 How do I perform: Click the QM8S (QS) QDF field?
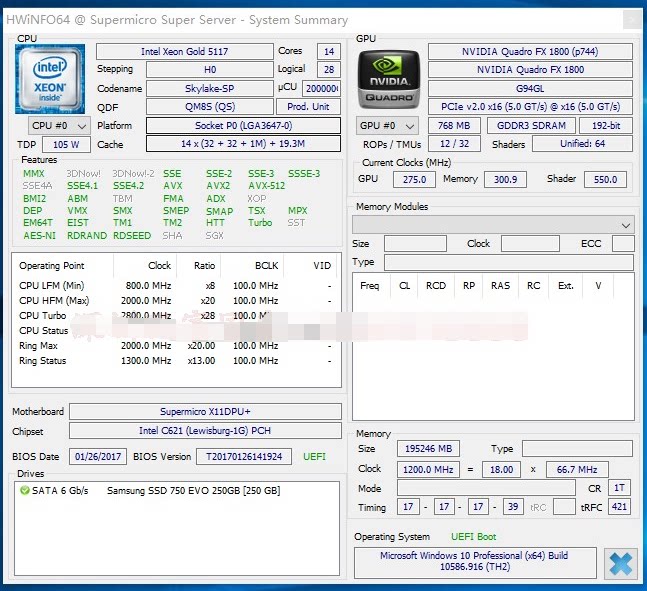[210, 106]
